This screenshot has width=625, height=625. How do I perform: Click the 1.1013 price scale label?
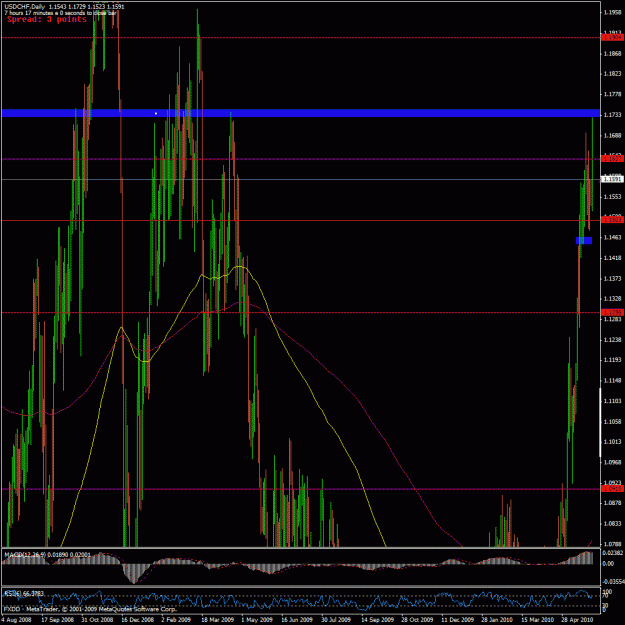[613, 442]
